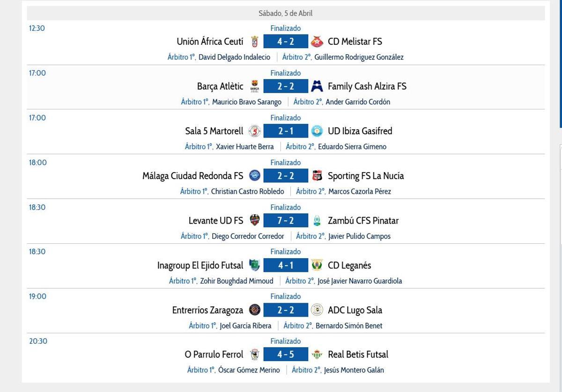This screenshot has height=392, width=562.
Task: Open the 7-2 Levante match score
Action: click(x=286, y=220)
